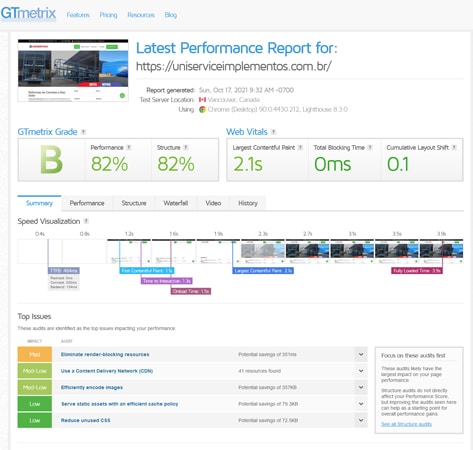Click the GTmetrix logo
Image resolution: width=473 pixels, height=450 pixels.
point(28,13)
